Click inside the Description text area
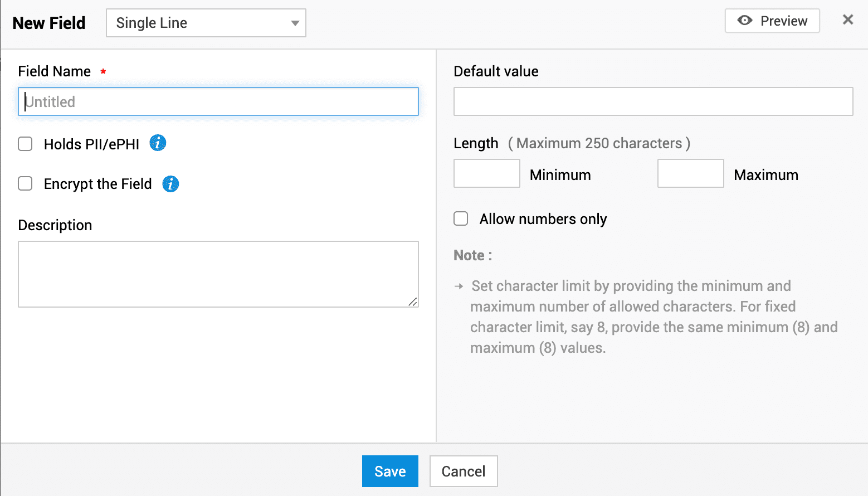 (218, 274)
